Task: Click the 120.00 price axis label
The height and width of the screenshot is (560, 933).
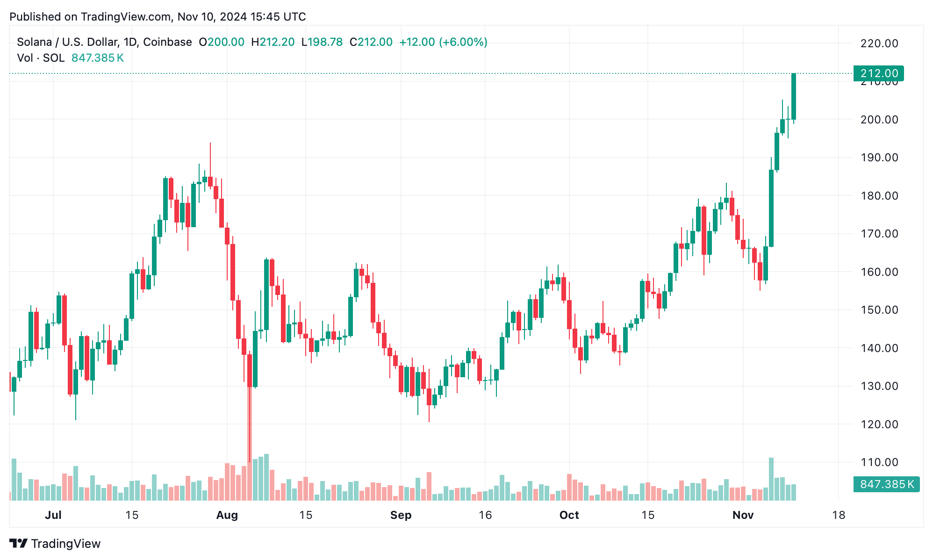Action: click(879, 424)
